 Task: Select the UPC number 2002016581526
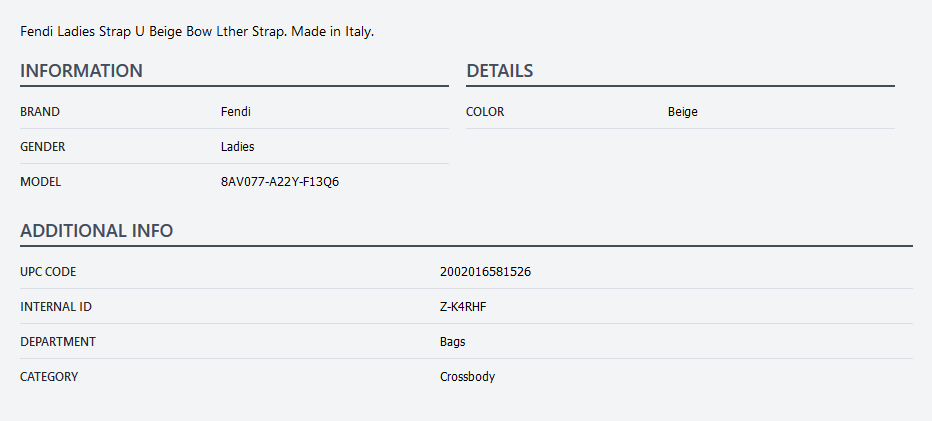click(485, 272)
